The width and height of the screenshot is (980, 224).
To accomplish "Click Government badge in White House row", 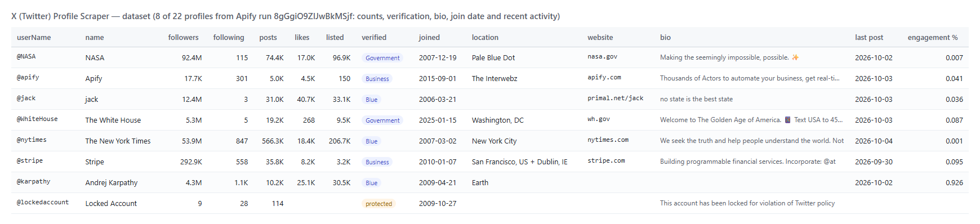I will tap(382, 120).
